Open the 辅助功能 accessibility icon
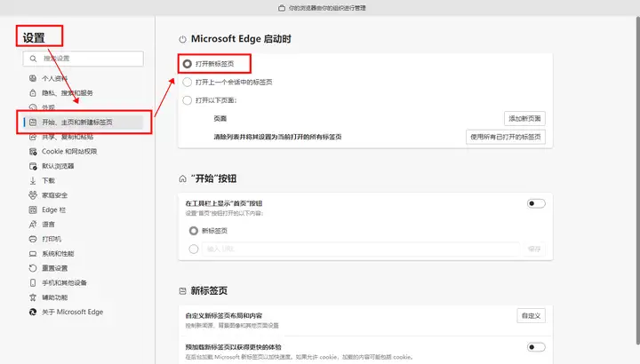 tap(33, 297)
